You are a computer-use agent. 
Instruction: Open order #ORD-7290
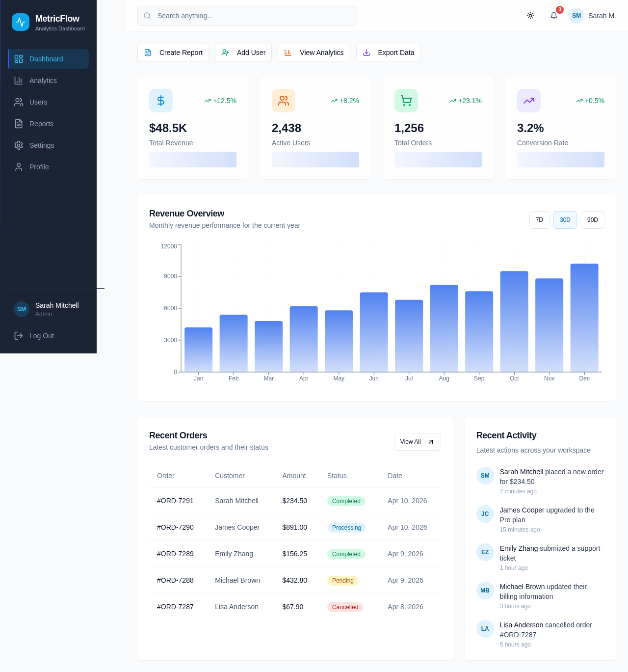point(175,527)
